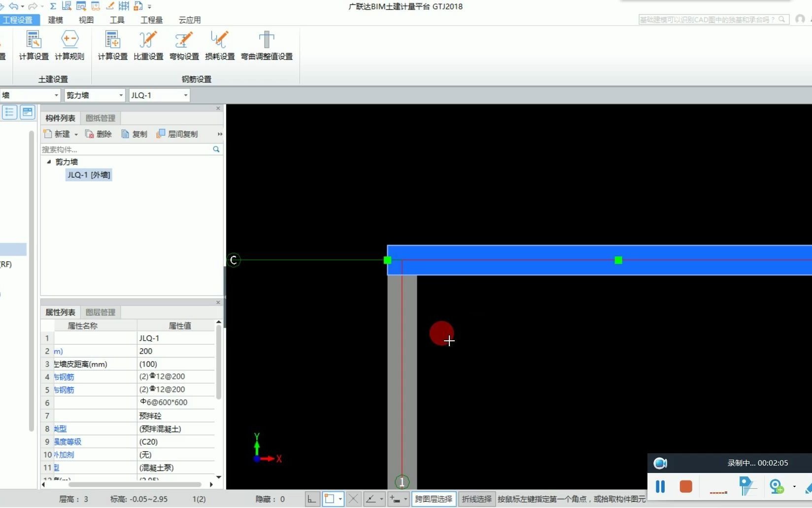Close the 构件列表 panel
This screenshot has width=812, height=508.
tap(218, 108)
